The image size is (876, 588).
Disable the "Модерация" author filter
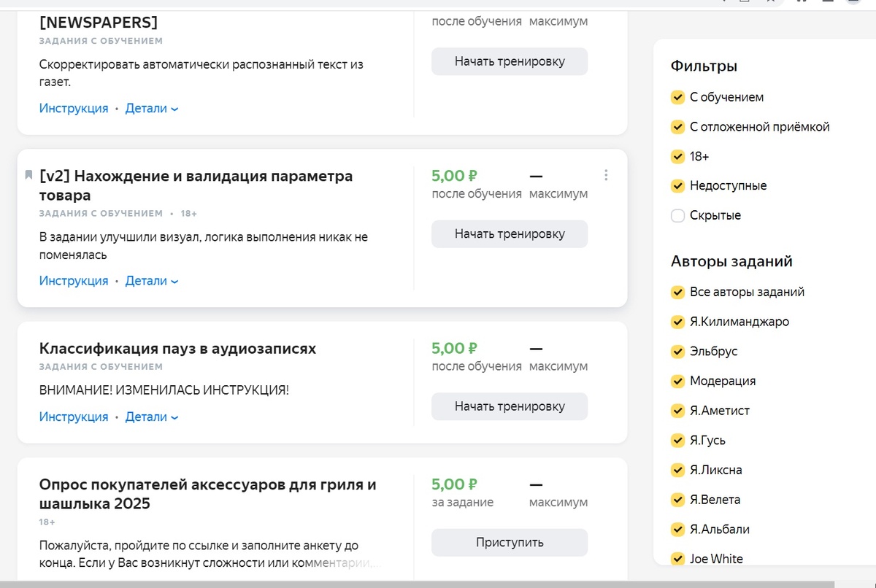tap(677, 381)
